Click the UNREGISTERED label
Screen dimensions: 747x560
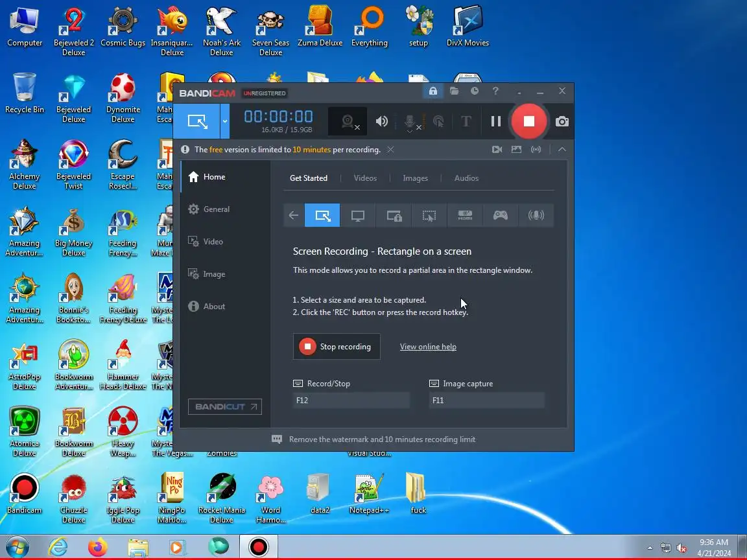coord(265,93)
